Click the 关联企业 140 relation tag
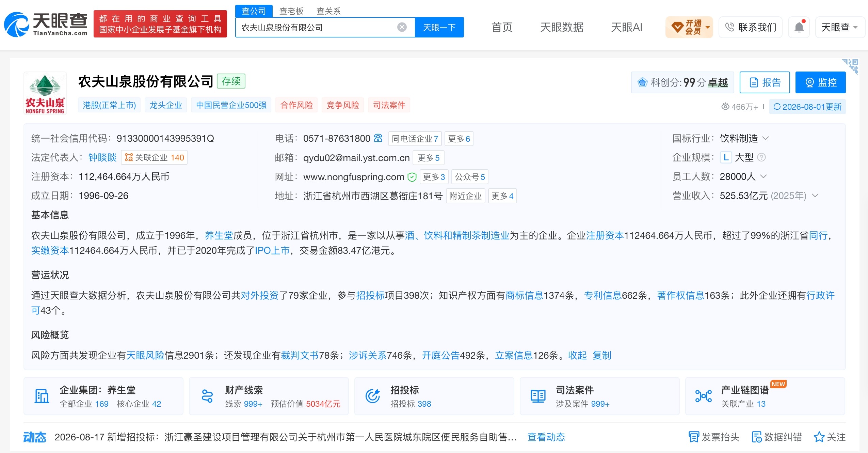Screen dimensions: 868x453 click(154, 157)
